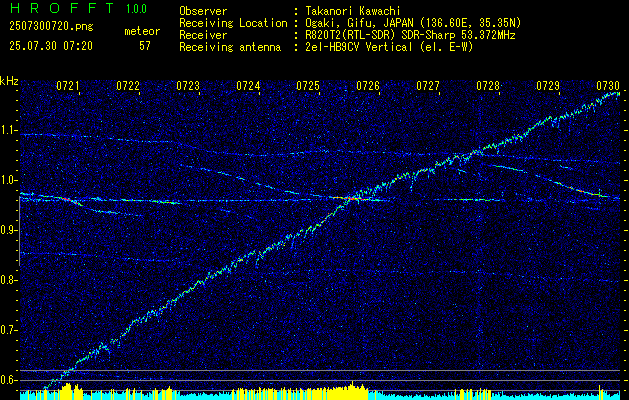Click the kHz axis unit label
The image size is (629, 400).
pyautogui.click(x=9, y=81)
